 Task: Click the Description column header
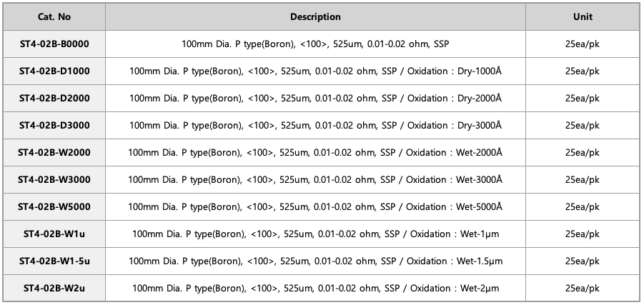coord(315,17)
